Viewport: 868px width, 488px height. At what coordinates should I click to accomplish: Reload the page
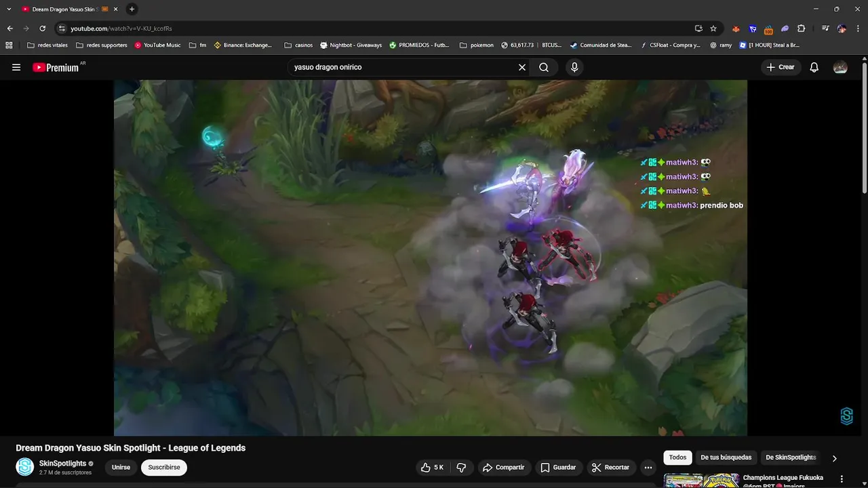click(42, 28)
